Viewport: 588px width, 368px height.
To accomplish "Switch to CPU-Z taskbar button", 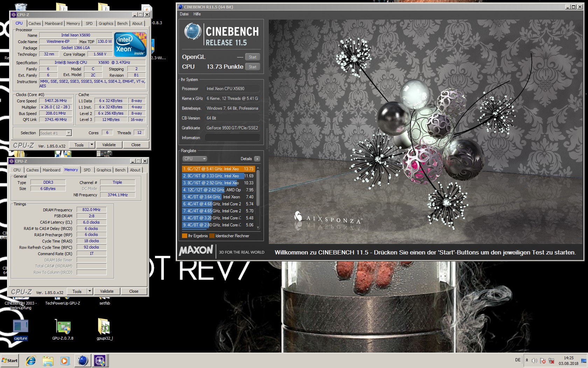I will [100, 360].
